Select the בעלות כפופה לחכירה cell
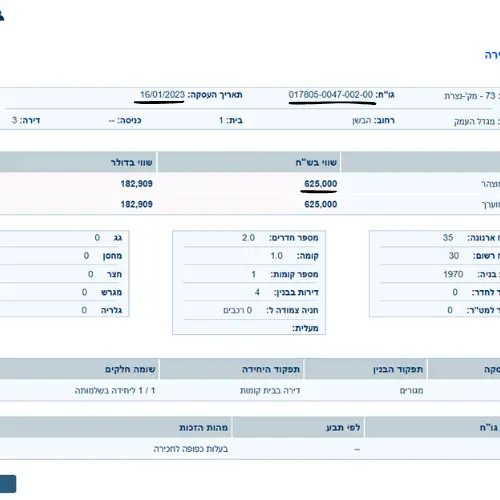 point(191,449)
